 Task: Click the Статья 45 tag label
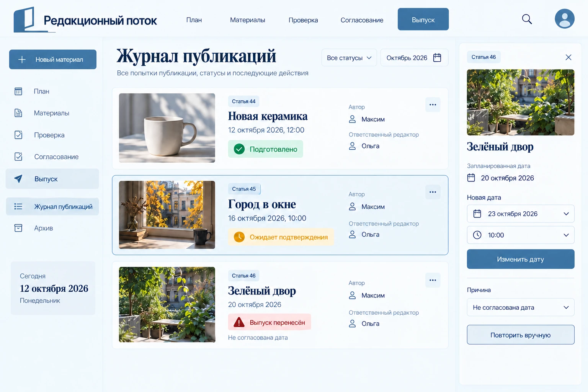(x=244, y=189)
